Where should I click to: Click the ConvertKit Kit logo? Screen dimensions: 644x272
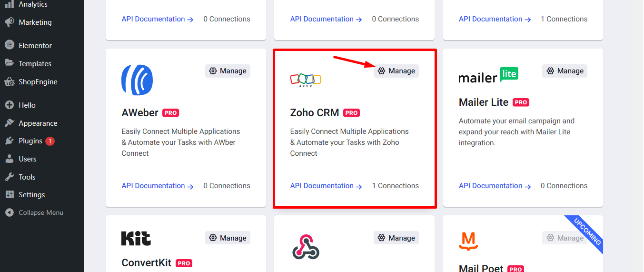(x=136, y=238)
